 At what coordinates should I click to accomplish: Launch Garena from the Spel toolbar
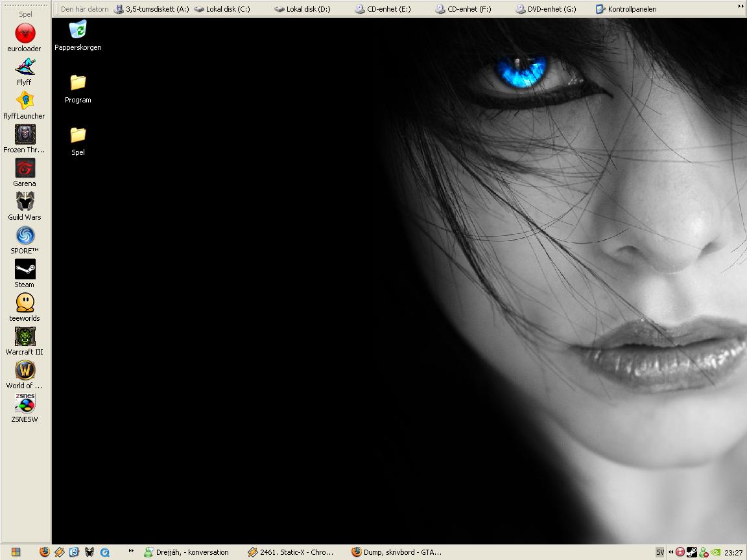tap(25, 173)
